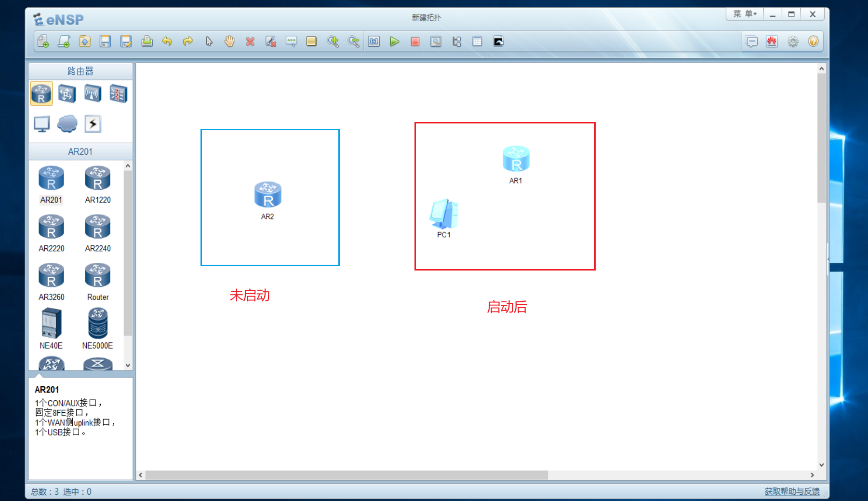Image resolution: width=868 pixels, height=501 pixels.
Task: Pick the AR201 router model
Action: tap(51, 185)
